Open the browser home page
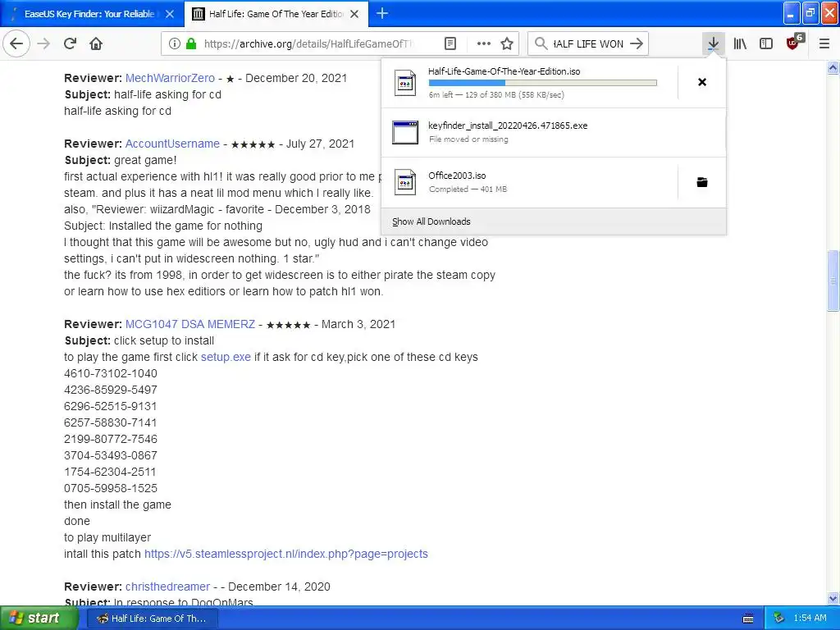This screenshot has width=840, height=630. click(x=96, y=44)
